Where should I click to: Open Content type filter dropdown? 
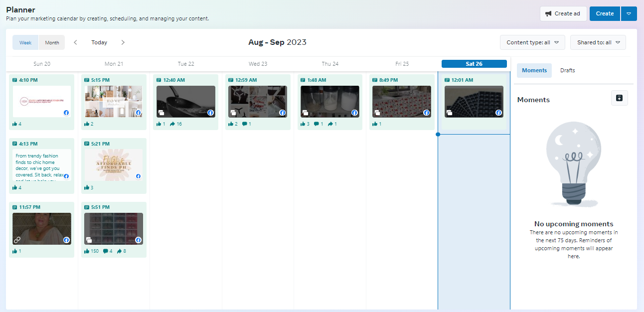532,42
